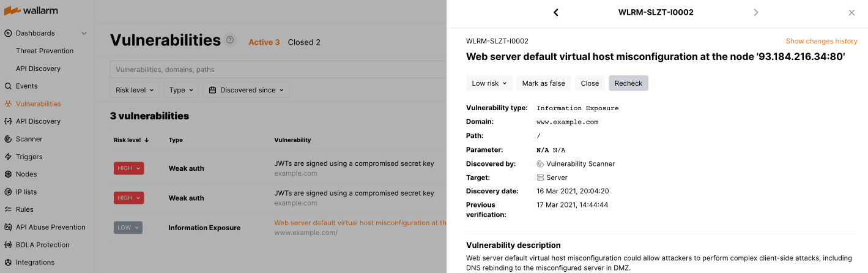Click the IP lists sidebar icon

click(x=8, y=192)
